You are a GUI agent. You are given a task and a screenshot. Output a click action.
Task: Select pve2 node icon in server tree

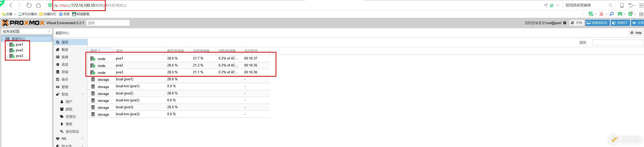12,50
